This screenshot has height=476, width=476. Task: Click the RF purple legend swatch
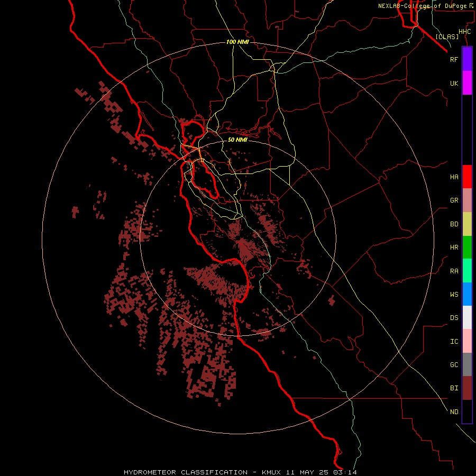pyautogui.click(x=467, y=59)
